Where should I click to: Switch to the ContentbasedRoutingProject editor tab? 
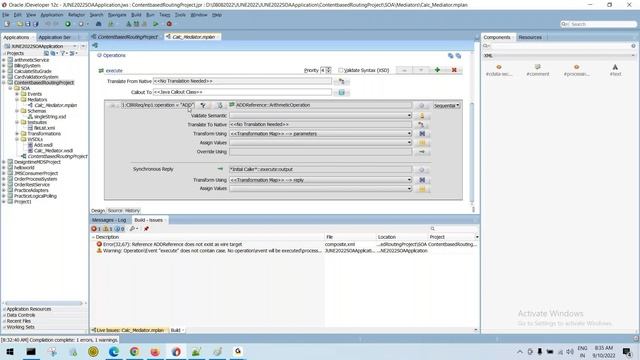tap(127, 37)
